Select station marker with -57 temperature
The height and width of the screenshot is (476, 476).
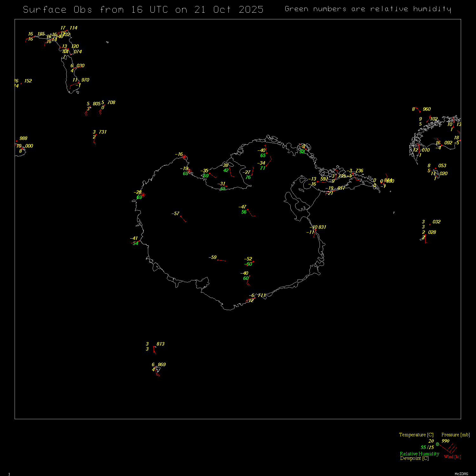pyautogui.click(x=181, y=216)
